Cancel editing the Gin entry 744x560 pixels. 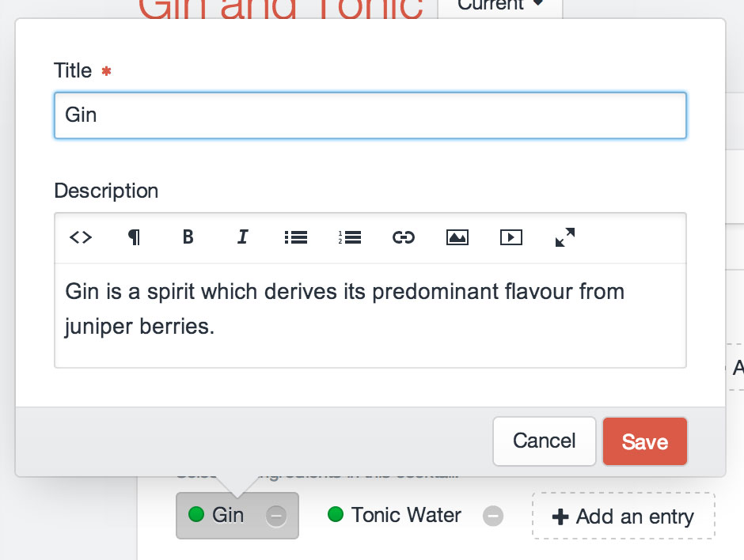(x=544, y=441)
